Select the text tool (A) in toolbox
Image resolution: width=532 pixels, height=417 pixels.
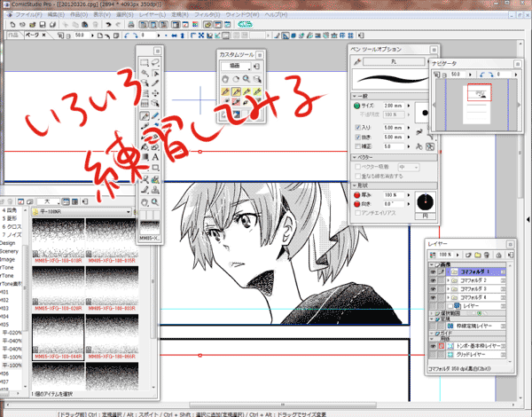155,157
